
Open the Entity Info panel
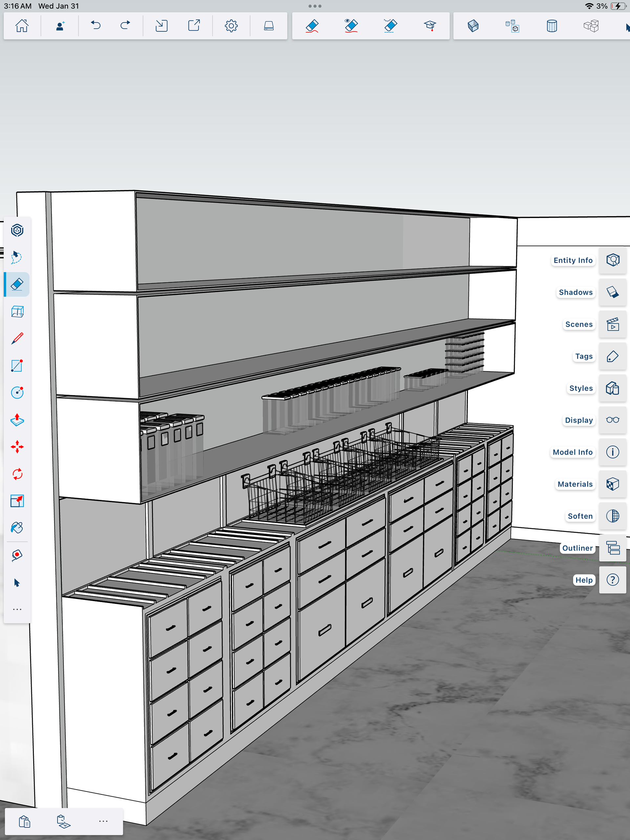pyautogui.click(x=612, y=260)
